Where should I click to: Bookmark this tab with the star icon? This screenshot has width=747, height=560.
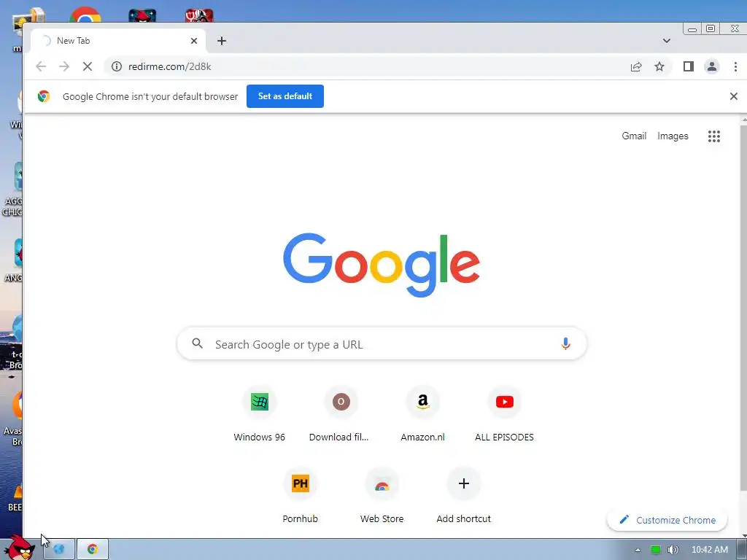pos(659,66)
